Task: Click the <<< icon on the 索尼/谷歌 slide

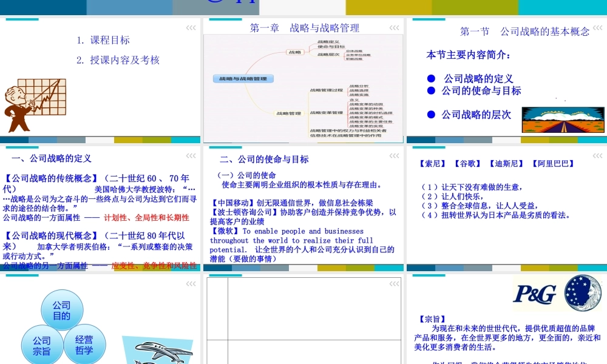Action: (x=597, y=155)
